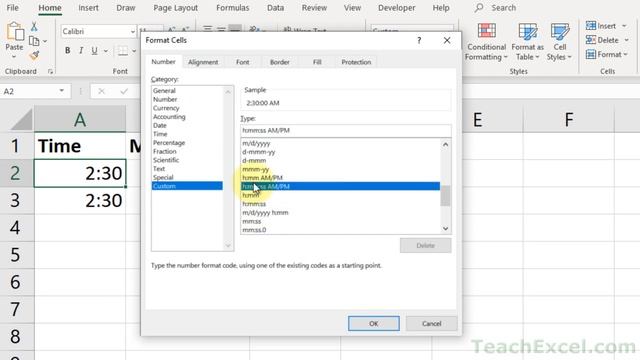
Task: Click the disabled Delete format button
Action: (x=425, y=245)
